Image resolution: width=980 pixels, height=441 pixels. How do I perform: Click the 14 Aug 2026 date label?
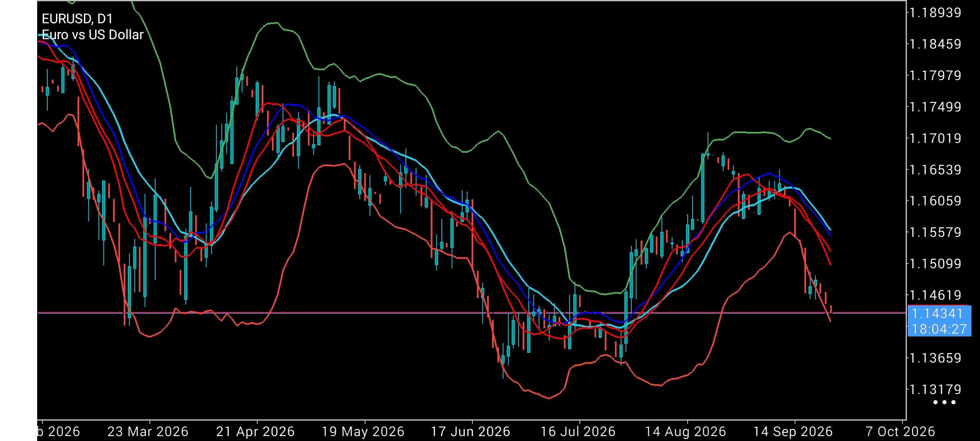click(686, 432)
